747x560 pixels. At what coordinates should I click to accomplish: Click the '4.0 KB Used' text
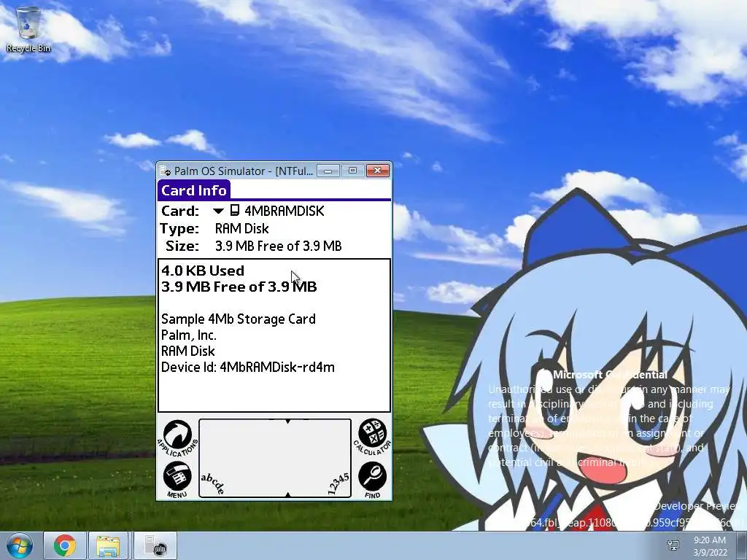[x=203, y=271]
